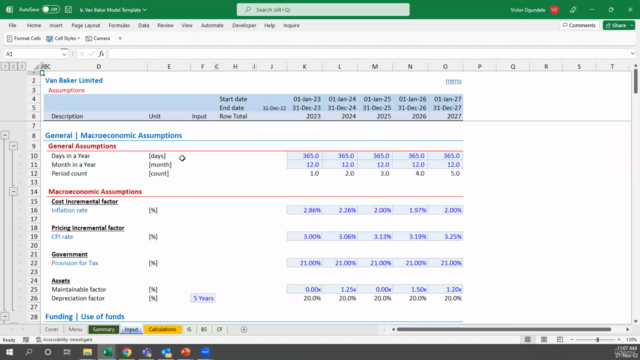Open the user account avatar

(x=554, y=10)
